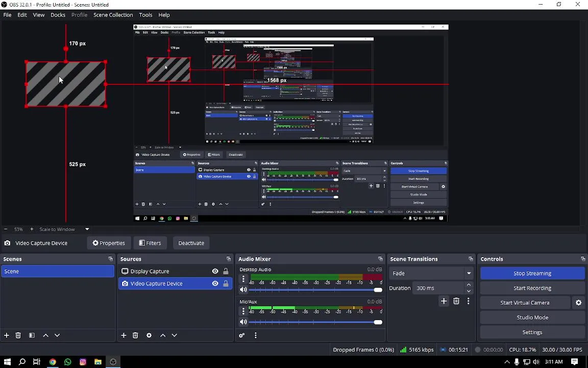Viewport: 588px width, 368px height.
Task: Select the Video Capture Device source
Action: pos(175,284)
